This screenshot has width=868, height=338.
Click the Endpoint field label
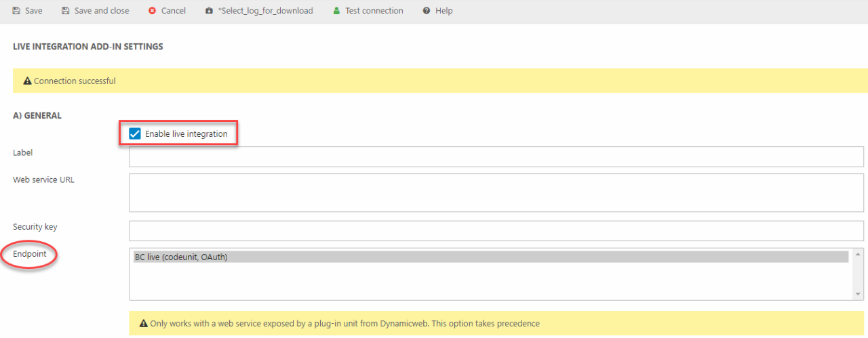30,254
